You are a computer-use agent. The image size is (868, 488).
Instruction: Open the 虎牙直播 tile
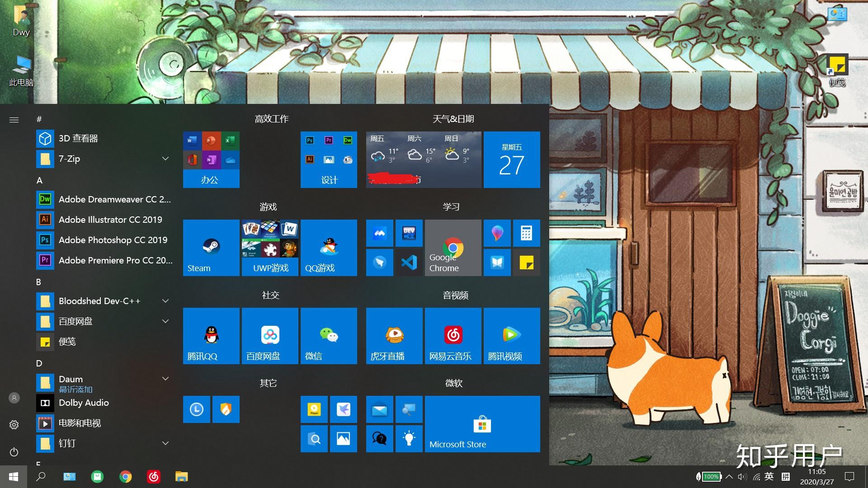tap(394, 336)
